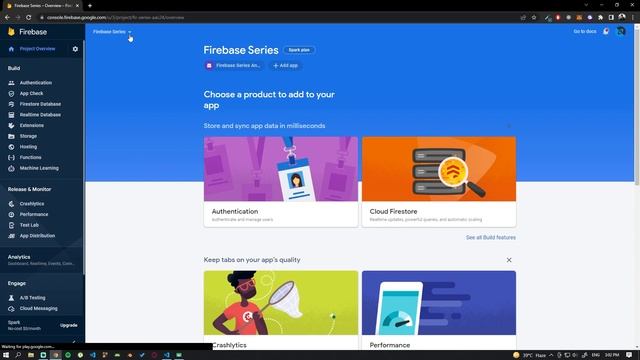Click the Hosting sidebar icon

coord(11,147)
